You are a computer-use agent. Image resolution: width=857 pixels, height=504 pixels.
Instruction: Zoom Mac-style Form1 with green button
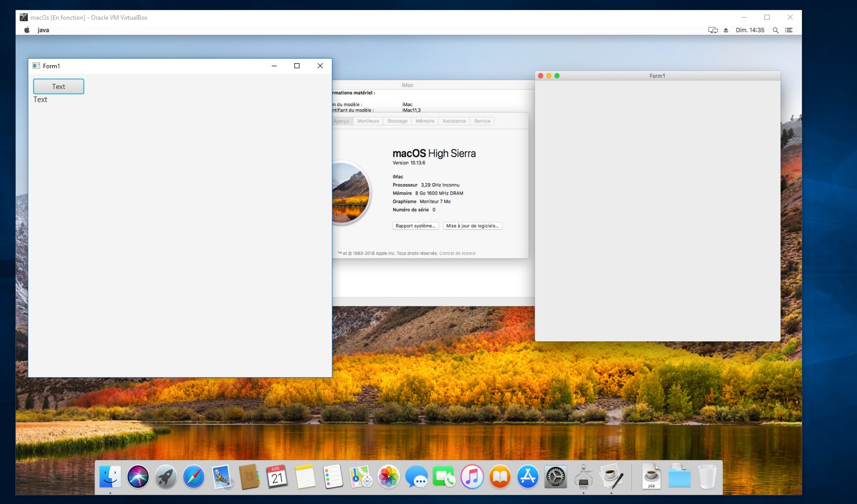point(557,76)
